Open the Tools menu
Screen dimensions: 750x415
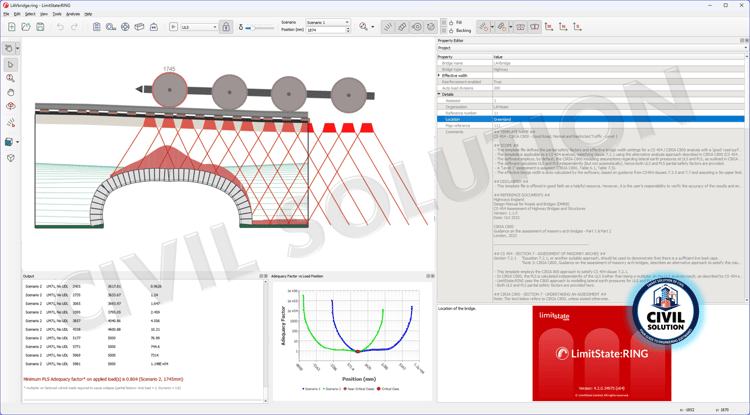click(x=57, y=14)
